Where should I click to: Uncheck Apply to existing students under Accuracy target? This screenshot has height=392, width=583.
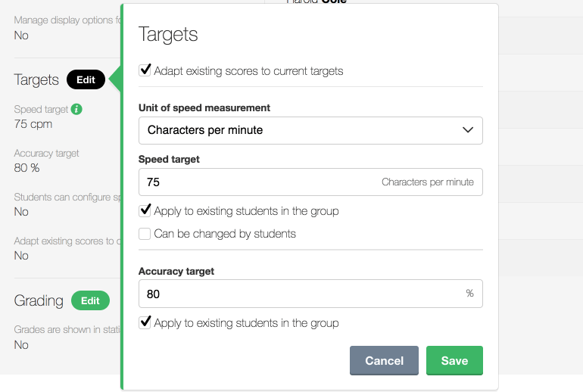click(x=145, y=322)
